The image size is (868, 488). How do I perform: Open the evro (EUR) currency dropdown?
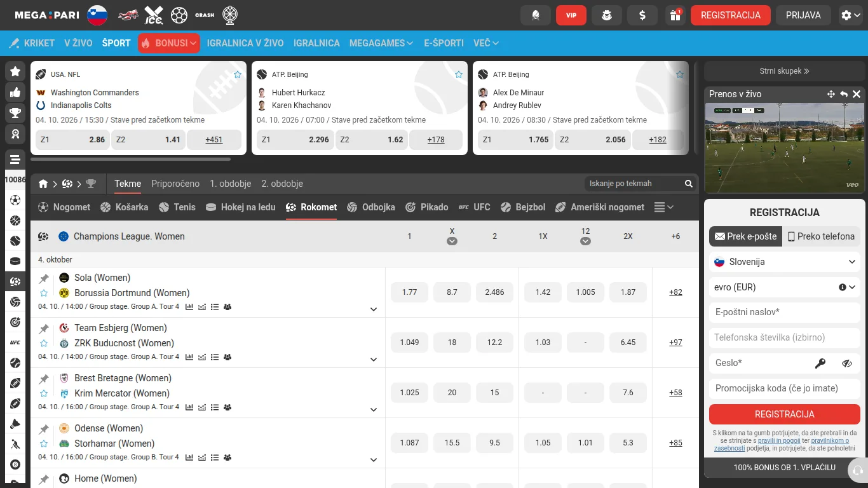785,287
